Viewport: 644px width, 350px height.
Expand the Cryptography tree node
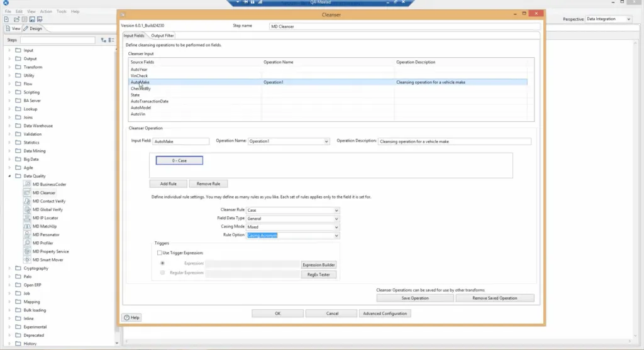pos(9,268)
